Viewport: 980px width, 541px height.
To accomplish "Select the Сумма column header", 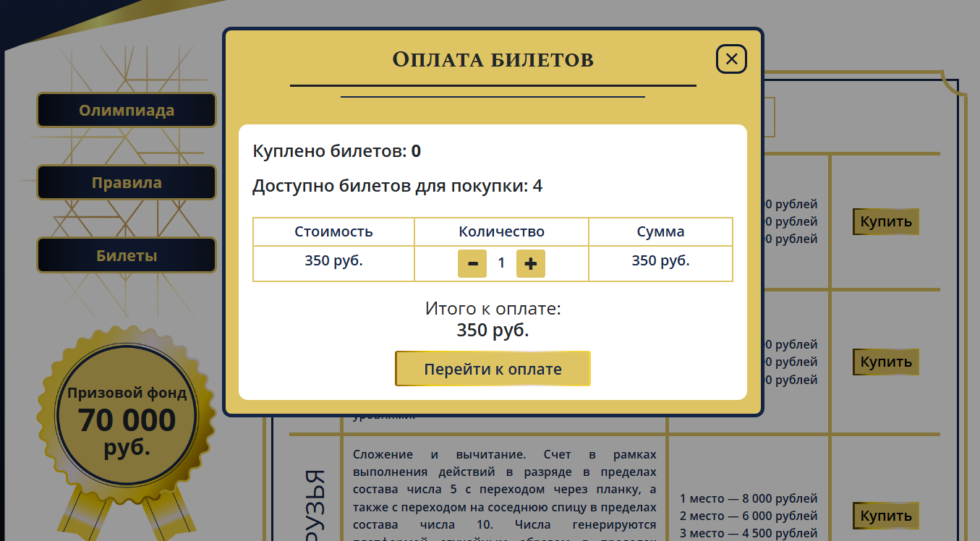I will [660, 232].
